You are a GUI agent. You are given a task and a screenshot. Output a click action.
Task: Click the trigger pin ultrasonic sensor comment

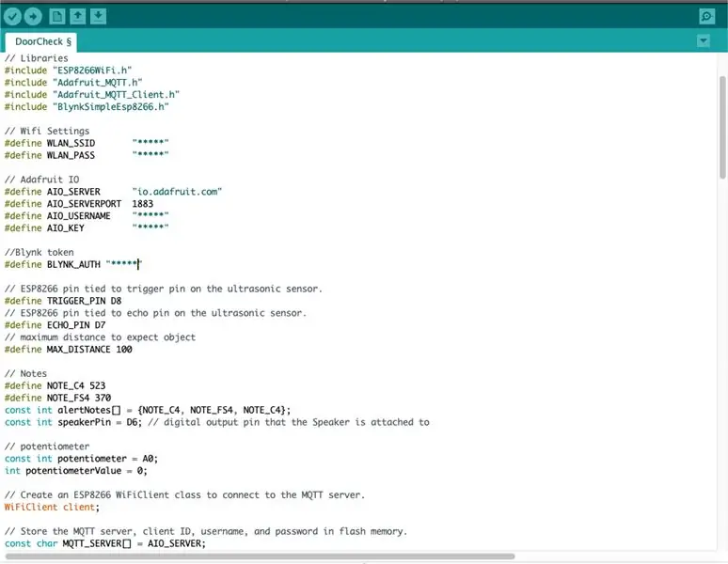point(164,289)
